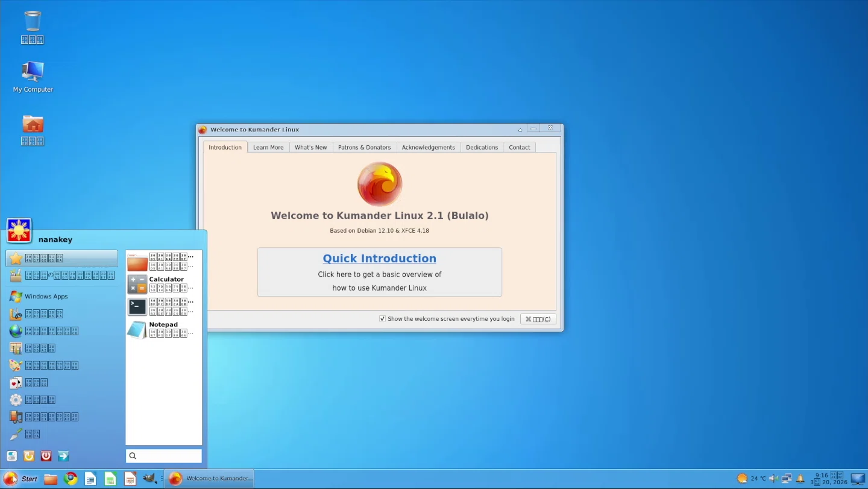Click the Quick Introduction link
The image size is (868, 489).
coord(379,259)
